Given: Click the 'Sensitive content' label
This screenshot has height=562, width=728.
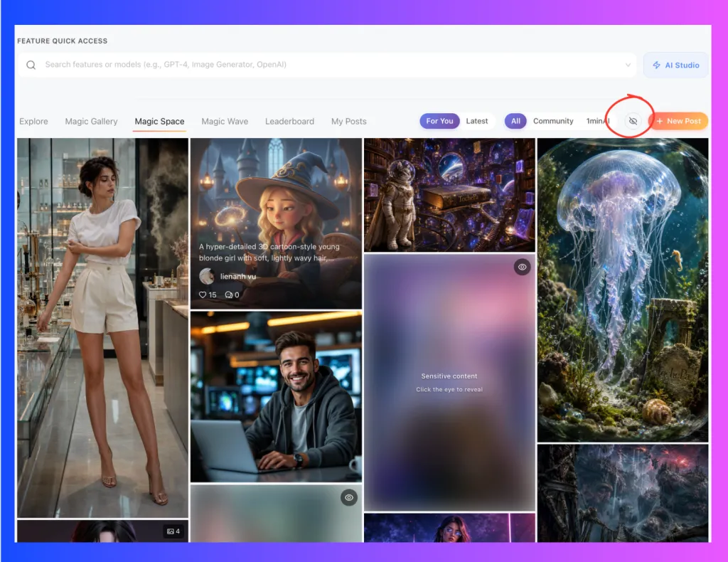Looking at the screenshot, I should pyautogui.click(x=449, y=376).
